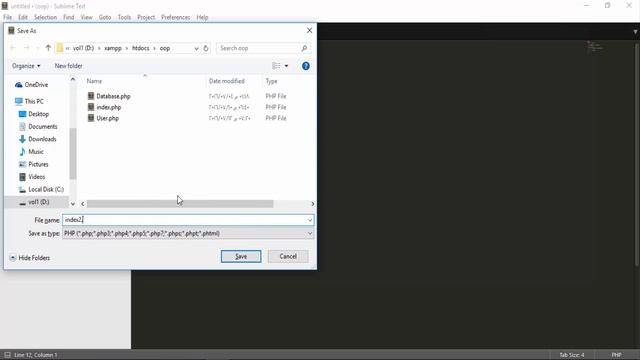Close the Save As dialog
Viewport: 640px width, 360px height.
pyautogui.click(x=309, y=31)
